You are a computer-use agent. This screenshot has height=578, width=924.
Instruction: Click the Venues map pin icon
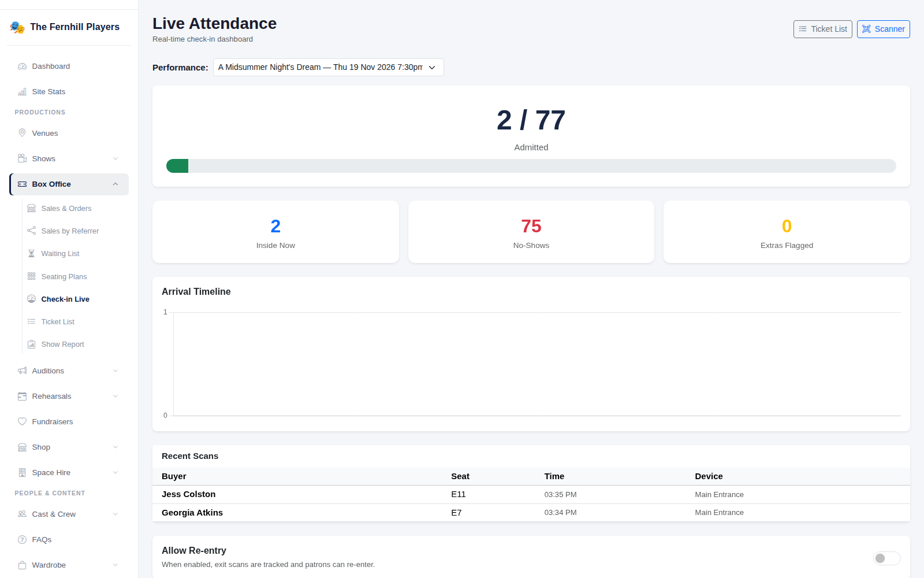point(22,134)
